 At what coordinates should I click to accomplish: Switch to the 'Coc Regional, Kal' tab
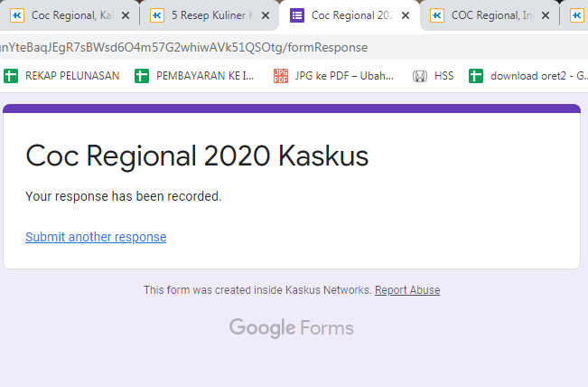coord(70,15)
